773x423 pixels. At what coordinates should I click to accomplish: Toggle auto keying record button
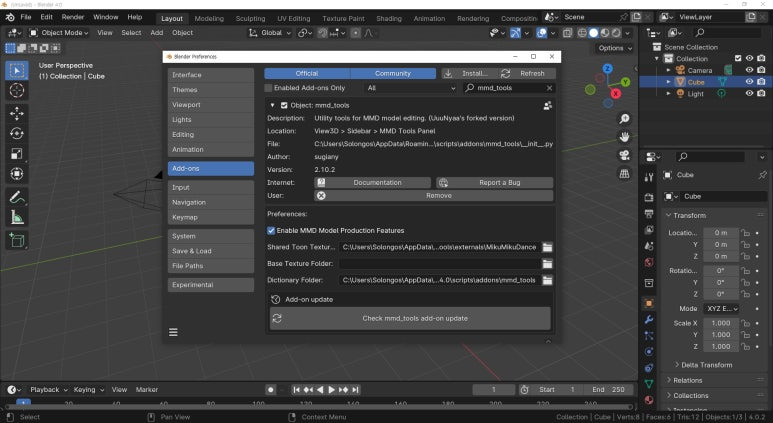270,389
